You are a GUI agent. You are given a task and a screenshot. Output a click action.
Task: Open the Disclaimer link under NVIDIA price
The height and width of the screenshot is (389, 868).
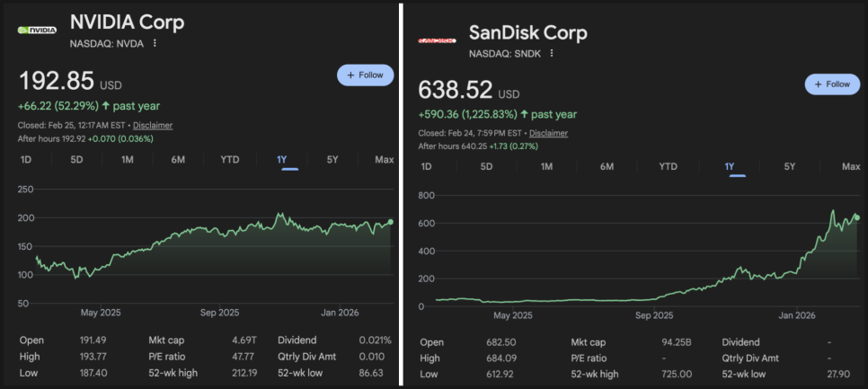tap(153, 126)
